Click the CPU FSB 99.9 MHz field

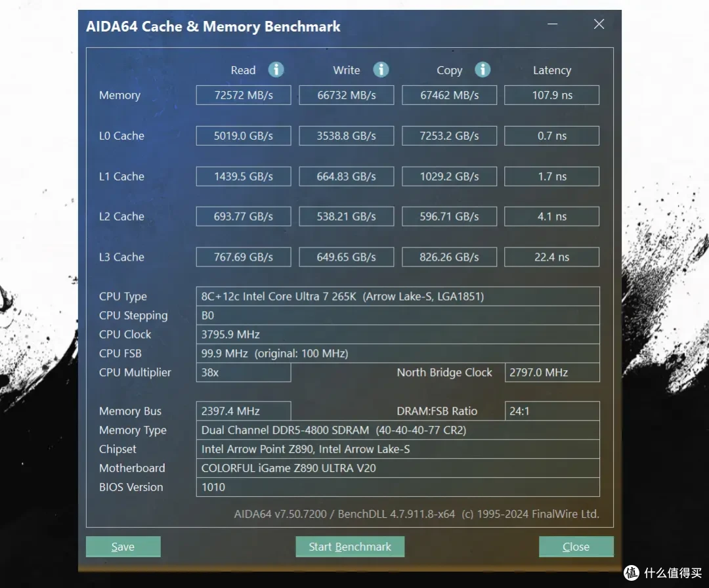click(398, 354)
